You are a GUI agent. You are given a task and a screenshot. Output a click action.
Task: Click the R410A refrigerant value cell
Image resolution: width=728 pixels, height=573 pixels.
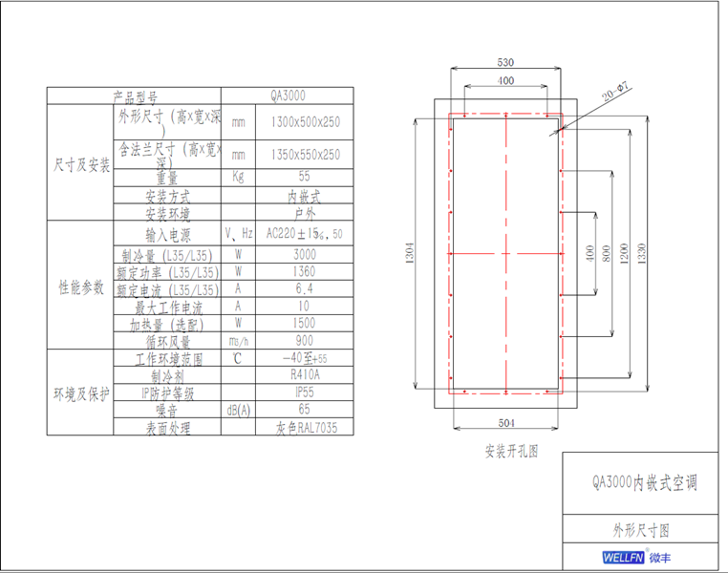pyautogui.click(x=304, y=375)
